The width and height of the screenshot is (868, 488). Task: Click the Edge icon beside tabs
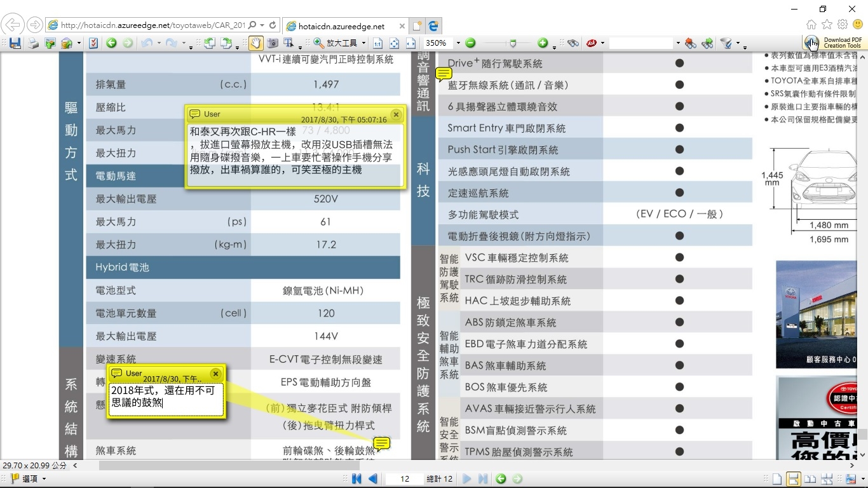tap(433, 26)
